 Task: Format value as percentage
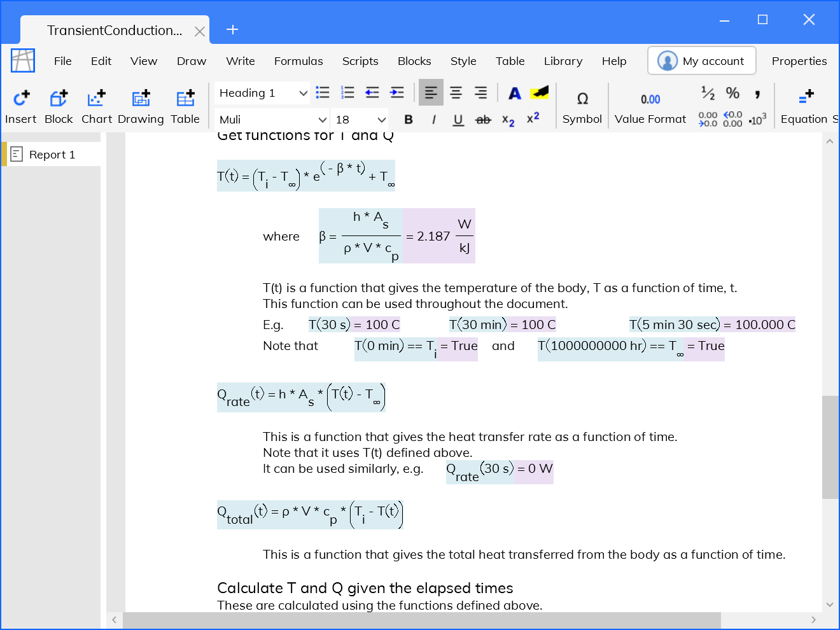[x=732, y=93]
